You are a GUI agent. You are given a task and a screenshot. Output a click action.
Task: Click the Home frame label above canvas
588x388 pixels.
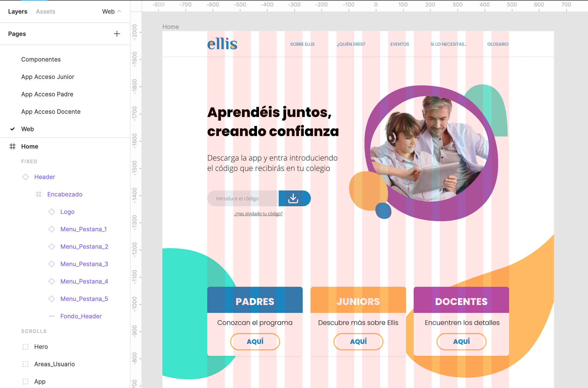[x=171, y=27]
